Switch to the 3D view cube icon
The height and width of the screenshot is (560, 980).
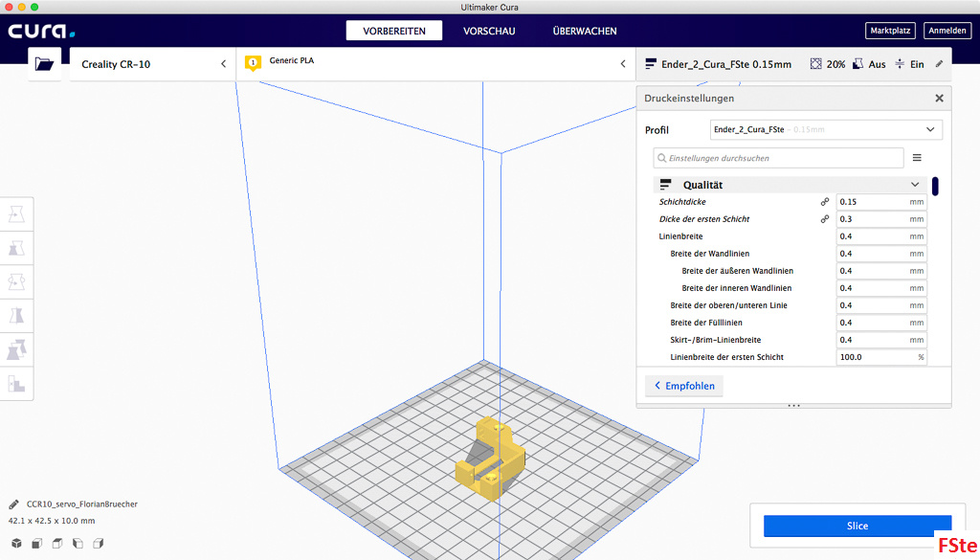pos(14,544)
